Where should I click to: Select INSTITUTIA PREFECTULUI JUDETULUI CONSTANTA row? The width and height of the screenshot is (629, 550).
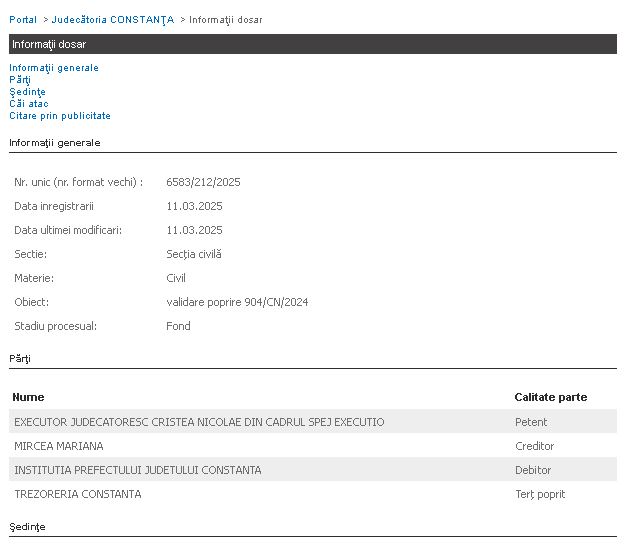[313, 470]
